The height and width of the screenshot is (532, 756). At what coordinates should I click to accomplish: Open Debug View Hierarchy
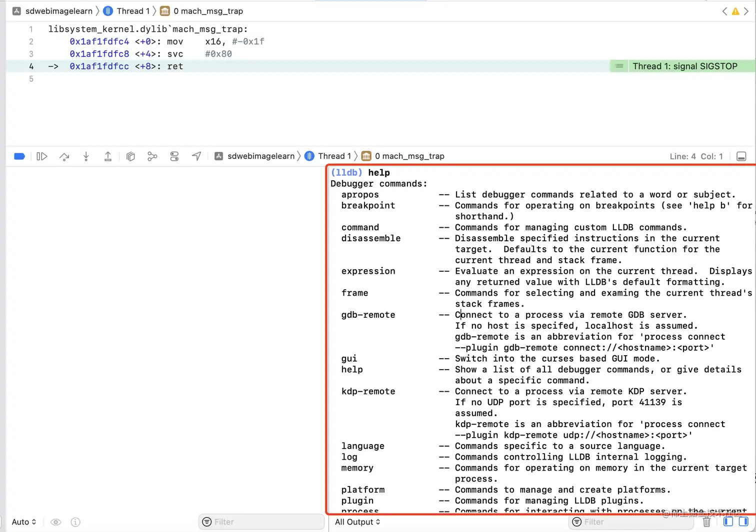click(x=130, y=156)
